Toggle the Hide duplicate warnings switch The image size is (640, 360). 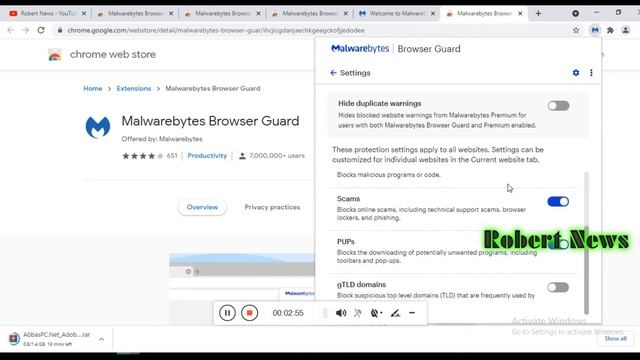[x=558, y=106]
